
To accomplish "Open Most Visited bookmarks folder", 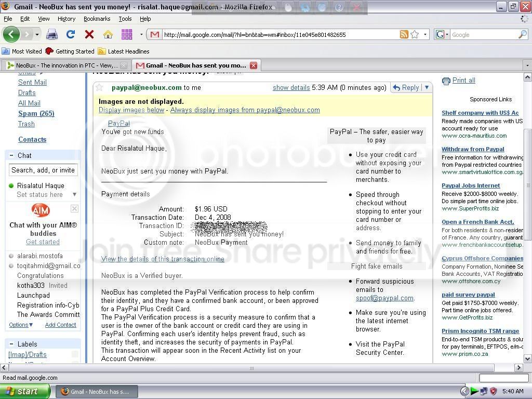I will pyautogui.click(x=22, y=51).
